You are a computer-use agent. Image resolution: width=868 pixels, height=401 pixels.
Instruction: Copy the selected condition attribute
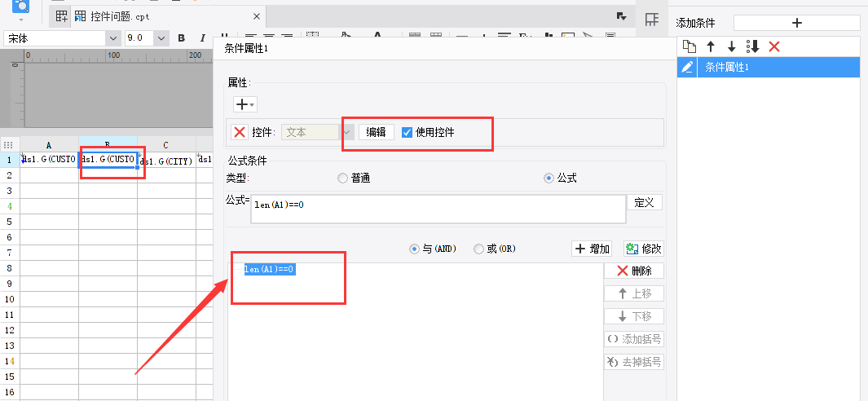coord(690,46)
